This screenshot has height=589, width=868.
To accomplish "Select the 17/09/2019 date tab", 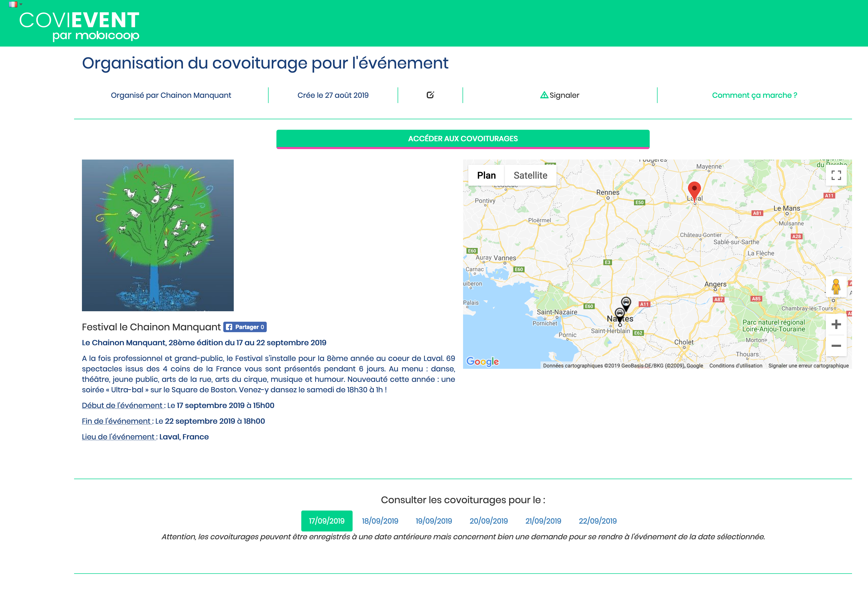I will 327,521.
